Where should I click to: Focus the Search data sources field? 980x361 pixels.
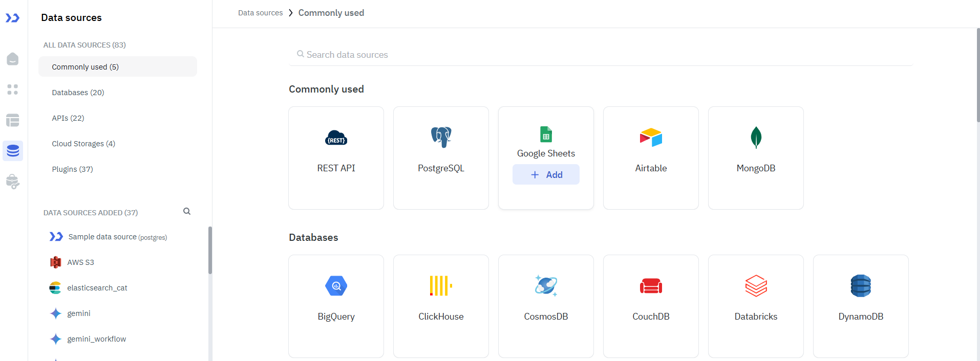coord(601,55)
